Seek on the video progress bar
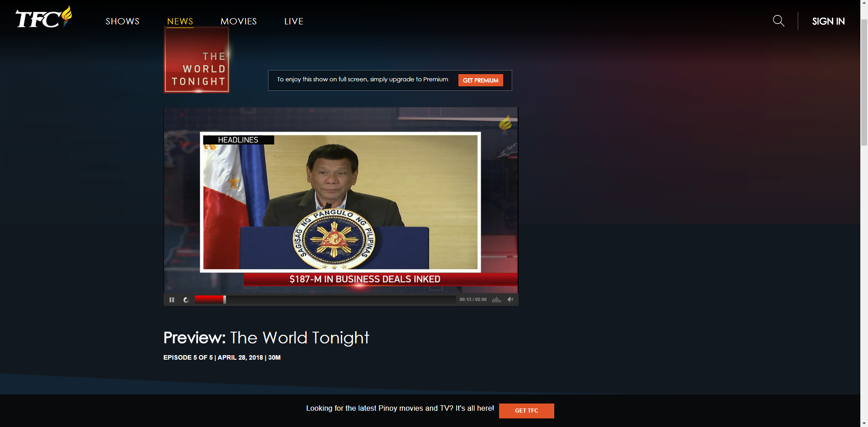This screenshot has height=427, width=868. pos(325,300)
